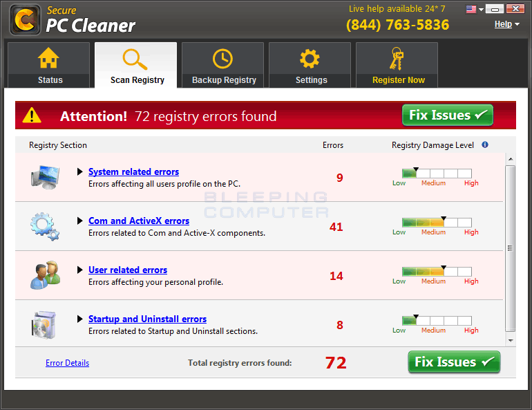Click the Status house icon
This screenshot has width=532, height=410.
(x=48, y=59)
